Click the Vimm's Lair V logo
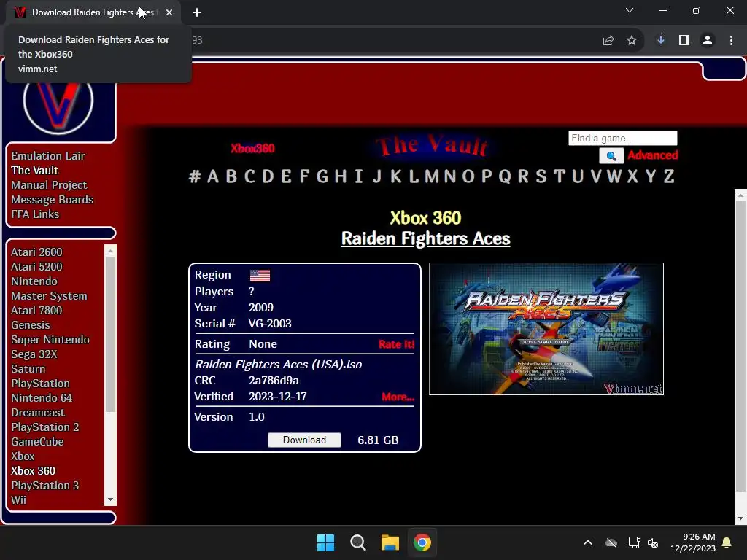 click(58, 106)
